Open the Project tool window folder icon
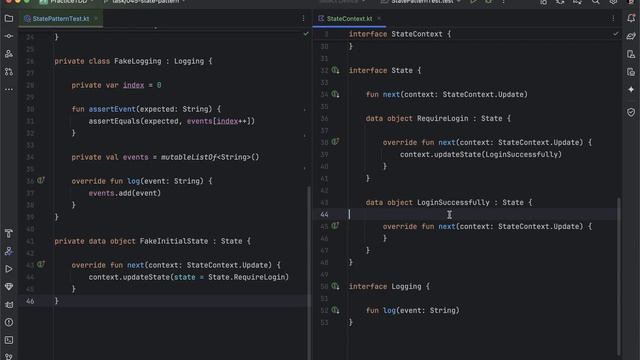Viewport: 640px width, 360px height. tap(9, 18)
